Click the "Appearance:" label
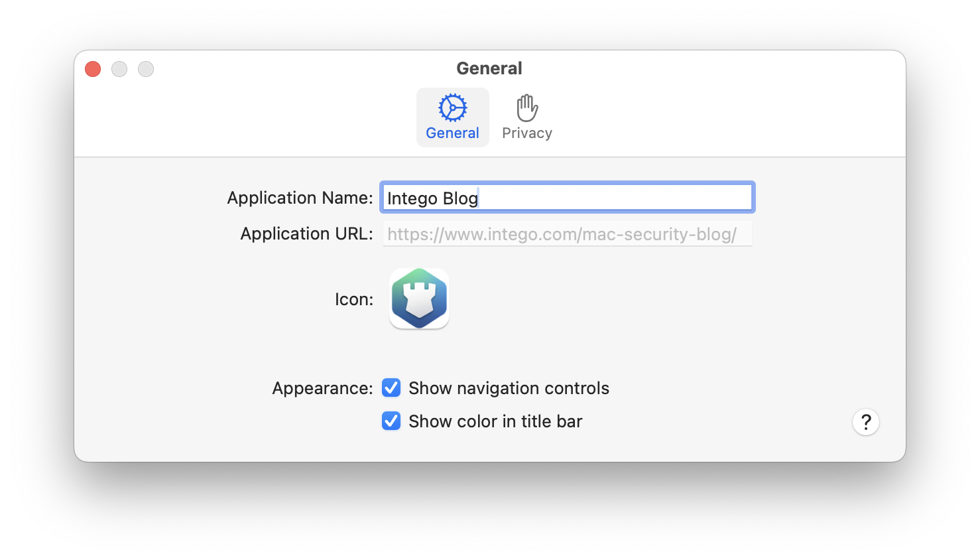980x560 pixels. tap(322, 388)
